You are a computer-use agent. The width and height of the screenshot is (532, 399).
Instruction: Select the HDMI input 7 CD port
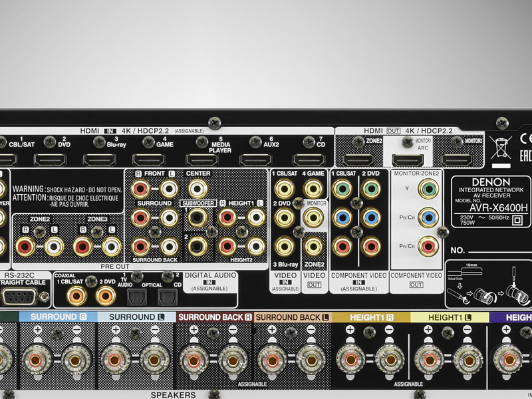(309, 160)
